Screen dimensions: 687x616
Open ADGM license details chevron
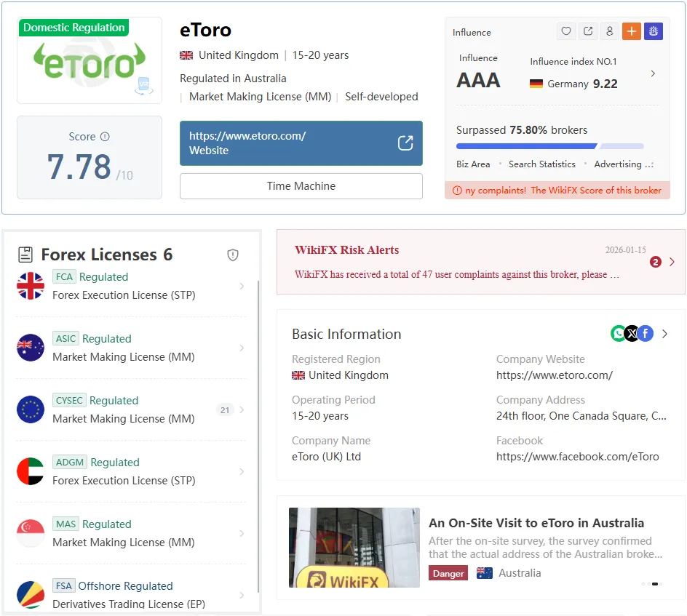pyautogui.click(x=242, y=471)
